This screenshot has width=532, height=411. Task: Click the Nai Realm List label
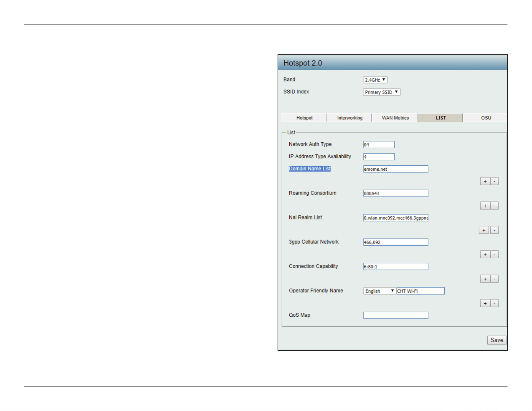click(x=305, y=217)
